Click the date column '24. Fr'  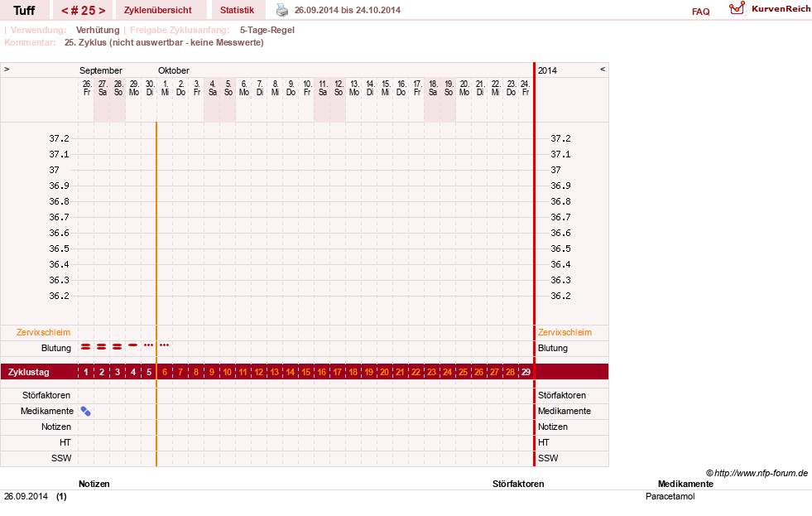point(525,88)
